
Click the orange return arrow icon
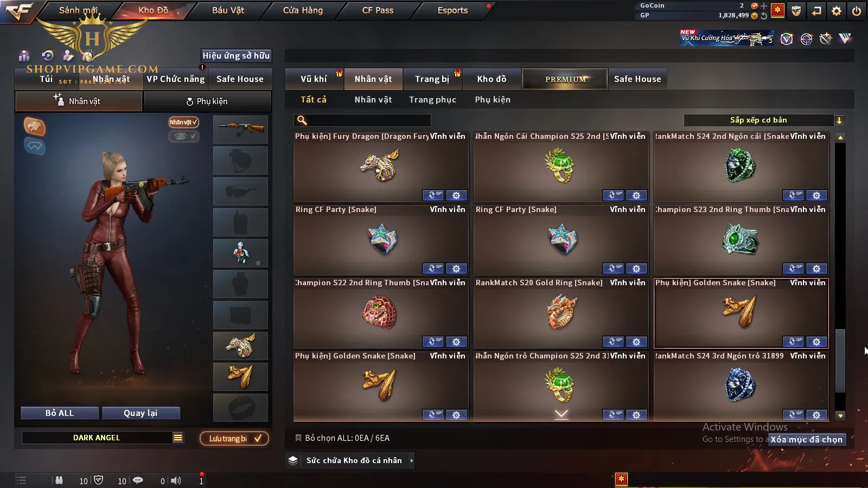click(x=816, y=11)
